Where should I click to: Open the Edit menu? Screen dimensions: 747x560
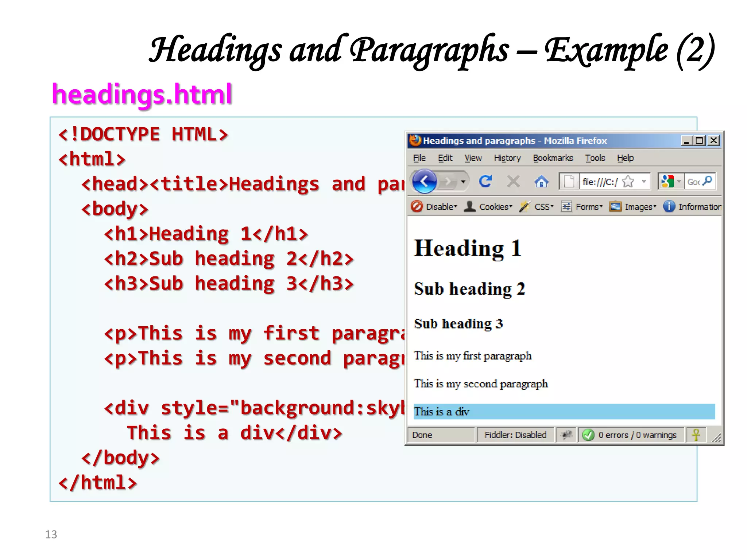pyautogui.click(x=445, y=158)
